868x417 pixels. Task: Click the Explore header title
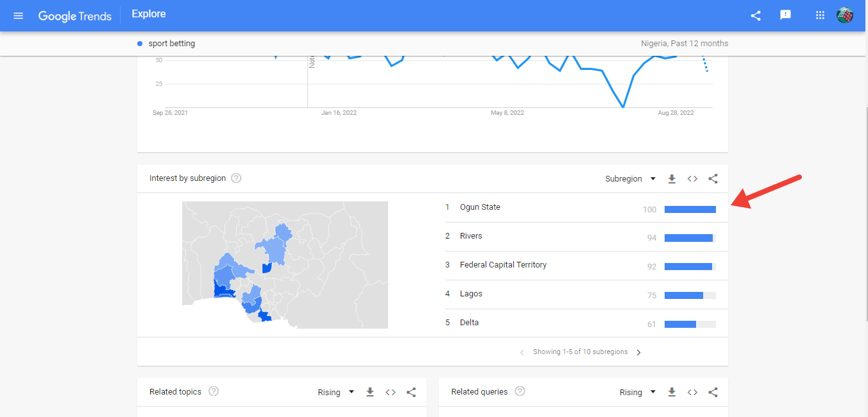[x=148, y=14]
